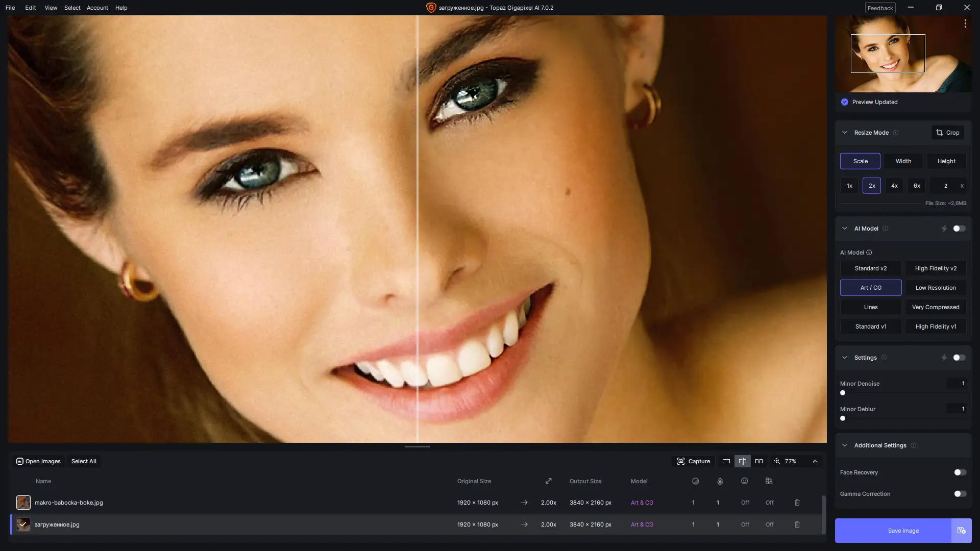Collapse the Resize Mode section
Image resolution: width=980 pixels, height=551 pixels.
click(x=845, y=133)
